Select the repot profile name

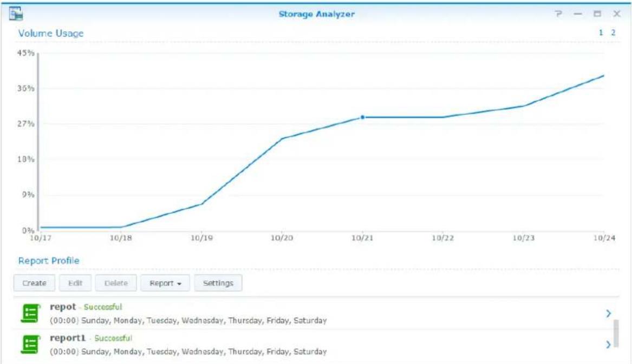[x=63, y=307]
